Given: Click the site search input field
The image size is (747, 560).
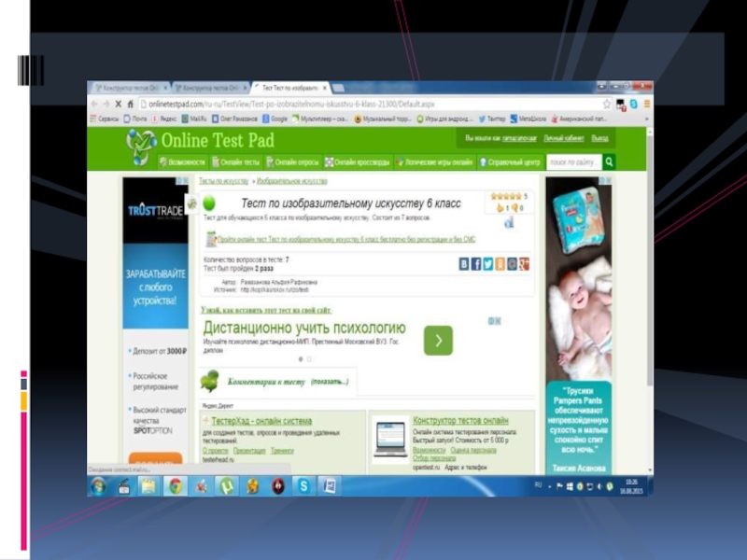Looking at the screenshot, I should pyautogui.click(x=573, y=161).
